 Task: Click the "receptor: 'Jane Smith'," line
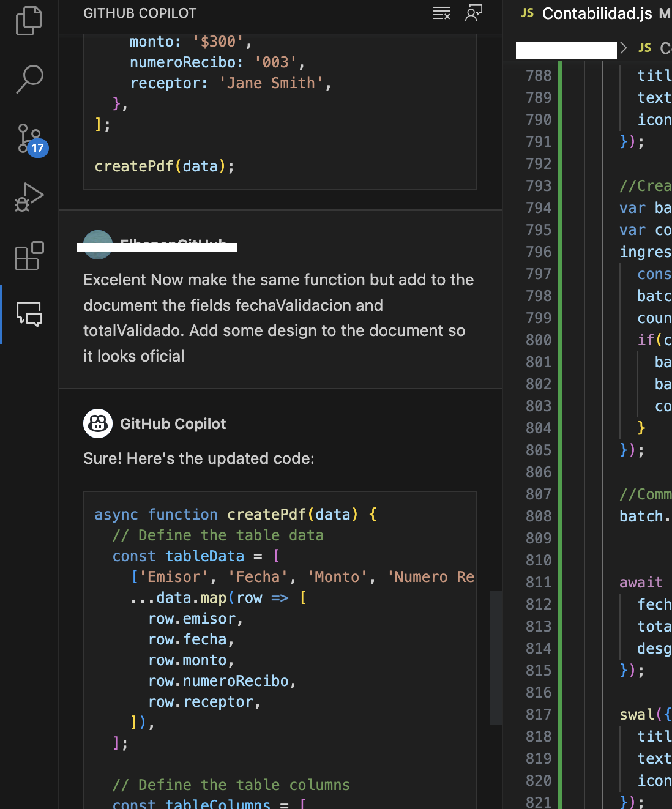231,83
